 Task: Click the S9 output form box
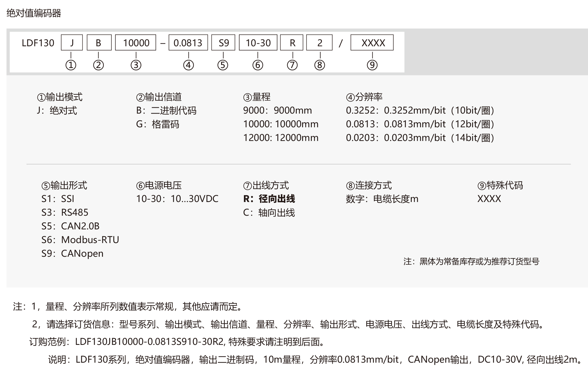point(223,43)
